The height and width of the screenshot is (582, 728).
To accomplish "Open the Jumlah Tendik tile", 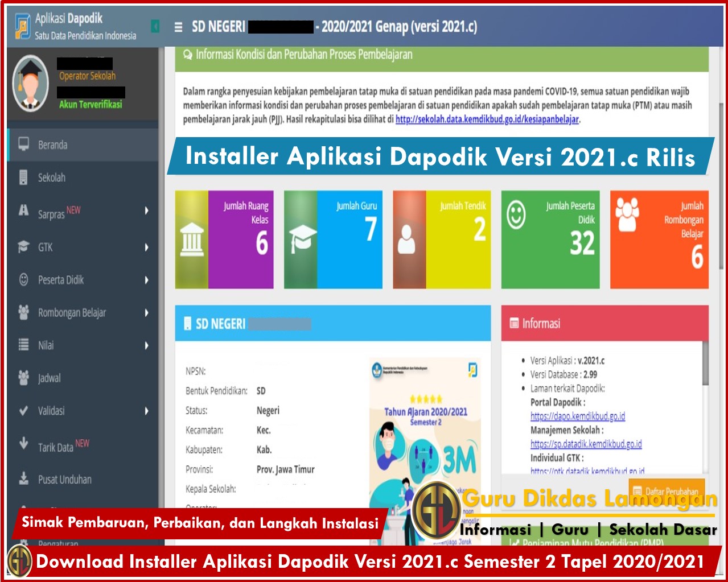I will pos(442,240).
